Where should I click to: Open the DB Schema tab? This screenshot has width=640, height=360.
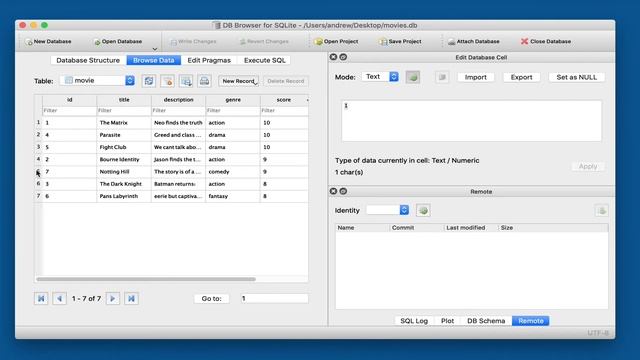486,321
